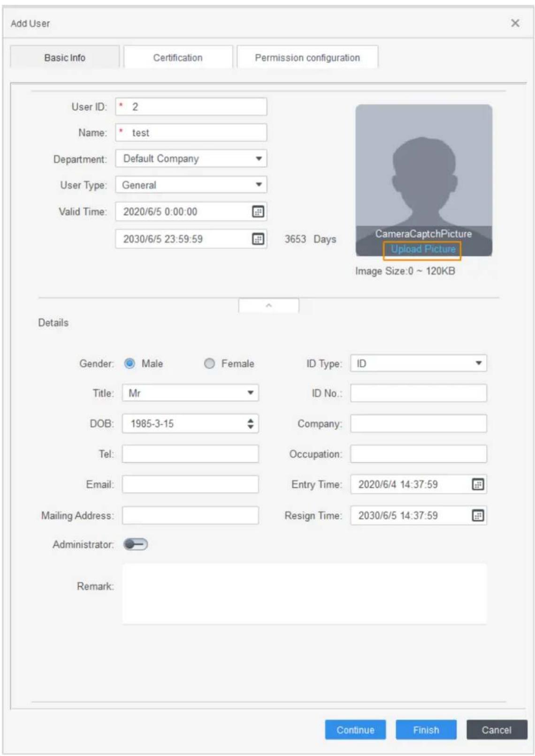Click the Continue button
This screenshot has width=535, height=756.
click(x=355, y=730)
